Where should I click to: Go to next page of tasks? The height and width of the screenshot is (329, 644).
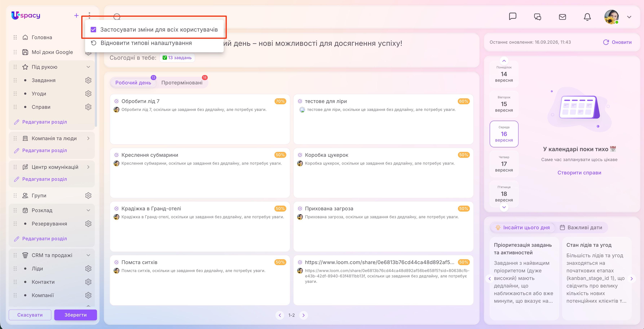click(303, 315)
